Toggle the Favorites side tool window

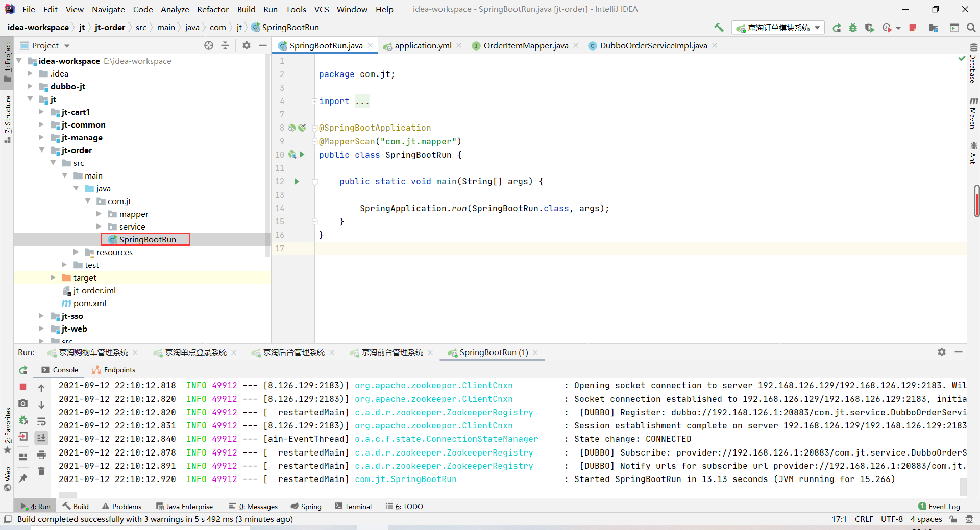[7, 430]
